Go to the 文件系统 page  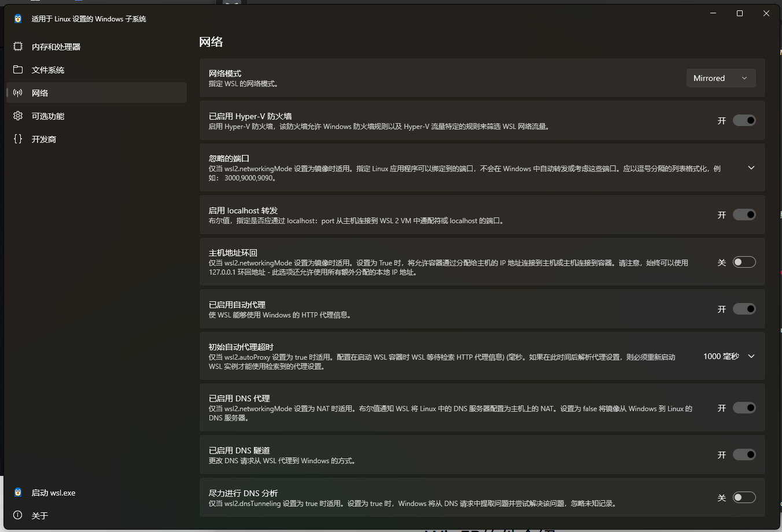(97, 69)
